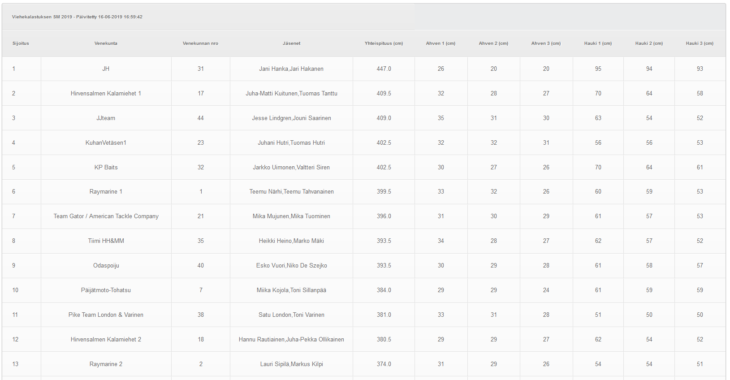The width and height of the screenshot is (730, 380).
Task: Select the Venekunnan nro column header
Action: tap(200, 43)
